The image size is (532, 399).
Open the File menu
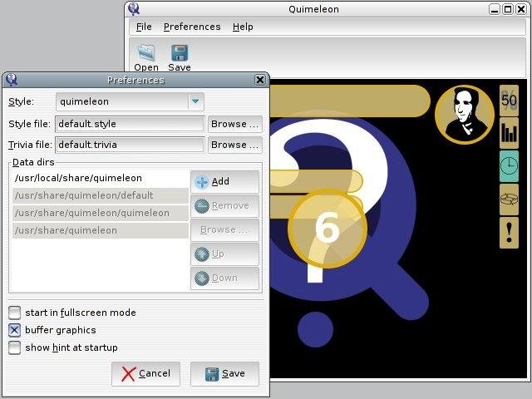click(144, 27)
